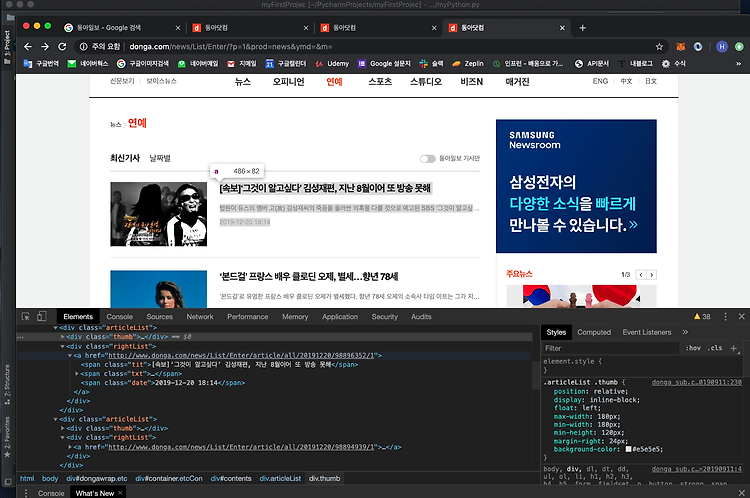Image resolution: width=750 pixels, height=498 pixels.
Task: Open PyCharm Structure tool window
Action: [x=7, y=385]
